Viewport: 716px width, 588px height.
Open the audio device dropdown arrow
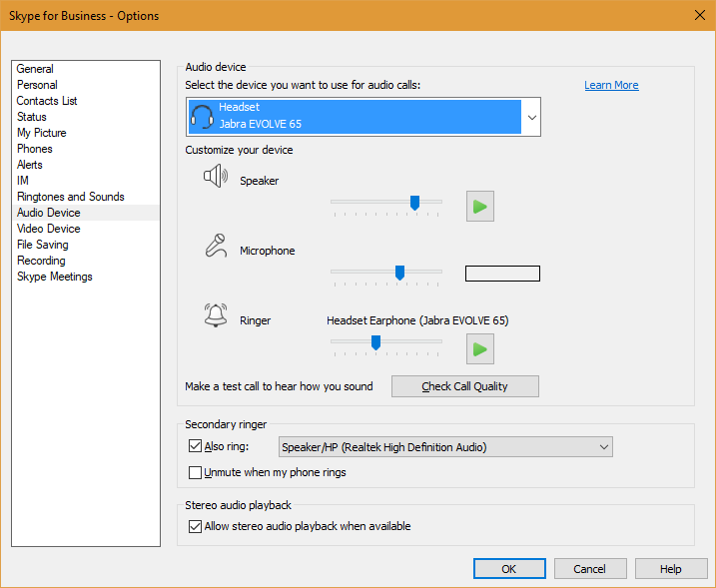pos(531,118)
